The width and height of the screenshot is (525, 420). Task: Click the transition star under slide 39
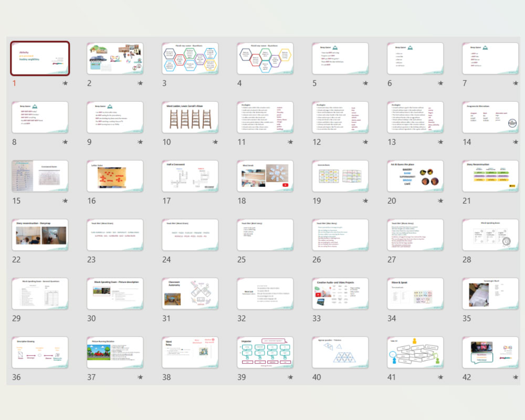tap(290, 377)
